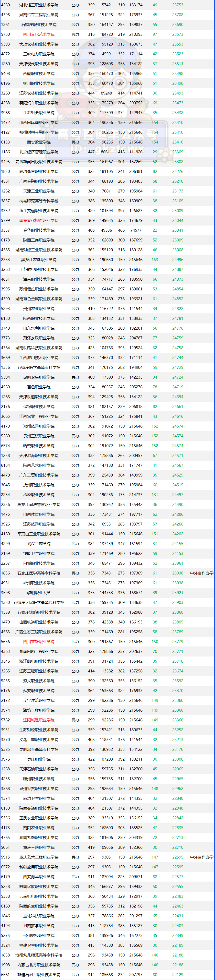This screenshot has width=215, height=980.
Task: Click school name 贵州农业职业学院
Action: 39,309
